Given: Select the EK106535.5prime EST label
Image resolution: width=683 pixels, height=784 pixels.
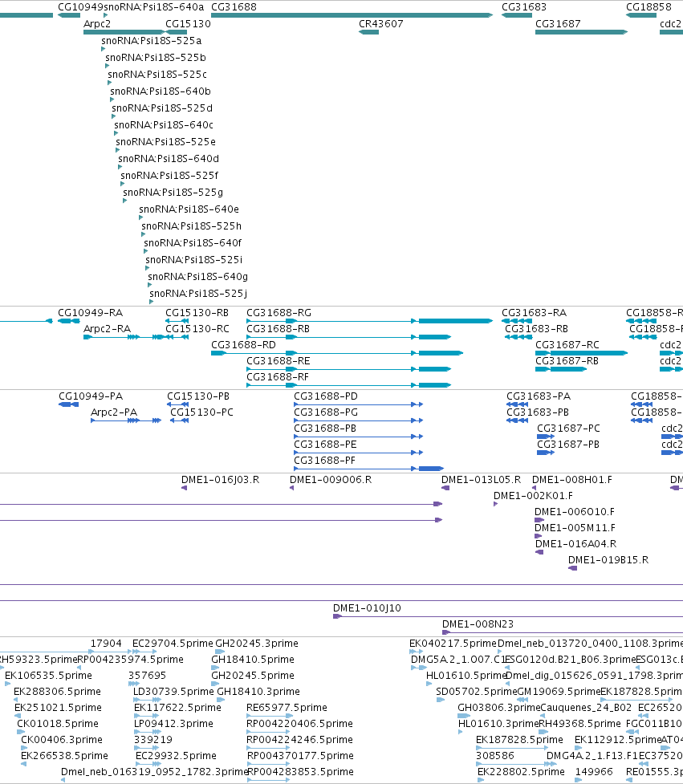Looking at the screenshot, I should pos(48,676).
